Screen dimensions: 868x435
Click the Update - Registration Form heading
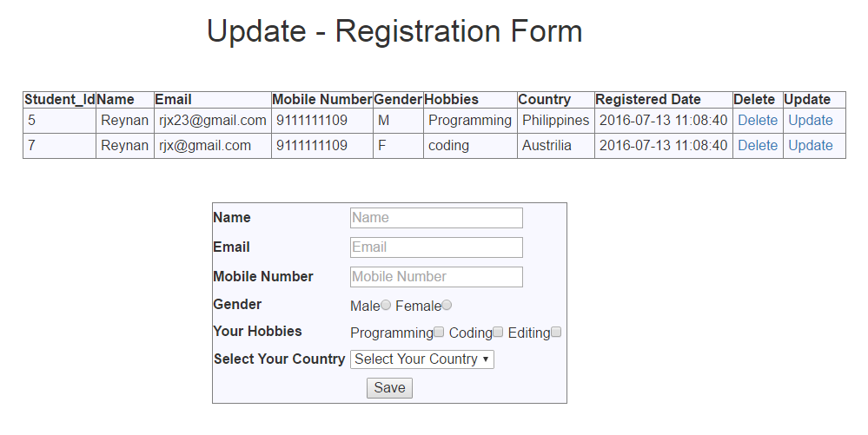coord(394,32)
